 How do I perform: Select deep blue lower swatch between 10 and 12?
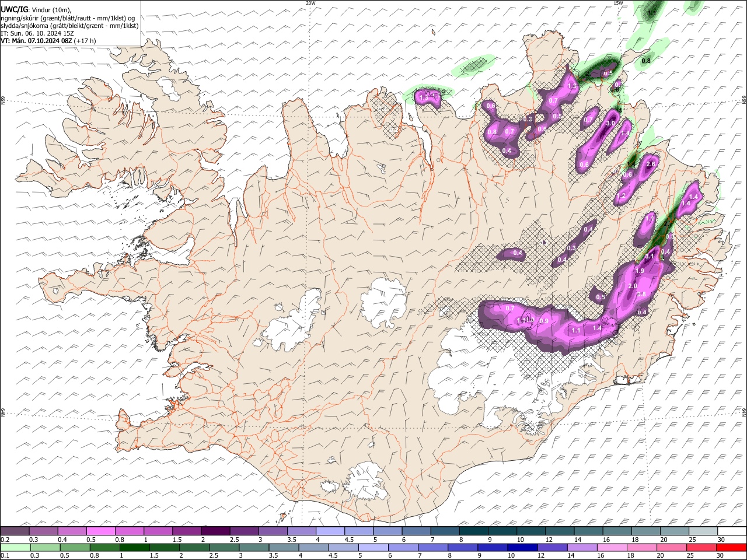point(523,547)
